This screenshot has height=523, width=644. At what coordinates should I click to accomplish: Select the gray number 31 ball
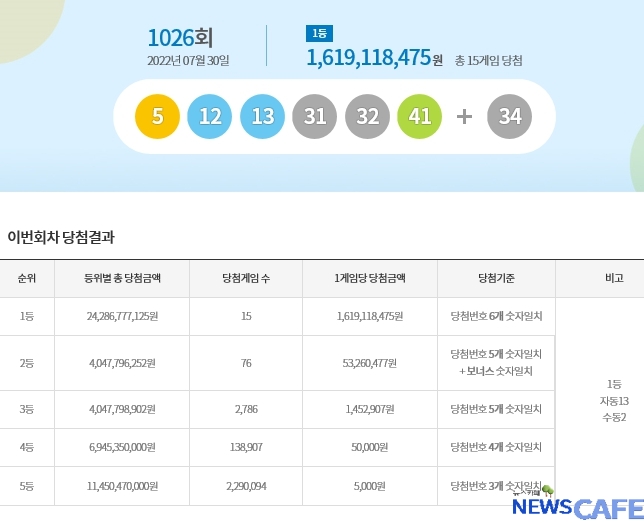pos(315,117)
